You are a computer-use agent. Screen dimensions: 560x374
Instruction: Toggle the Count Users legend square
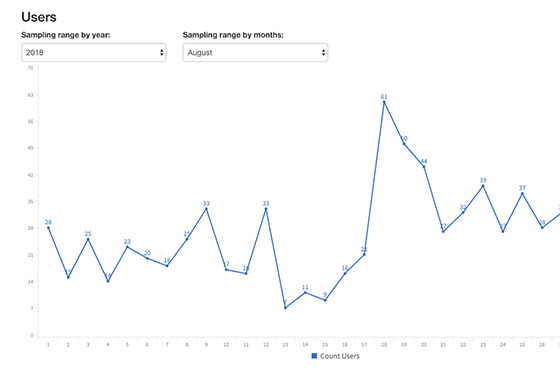(314, 356)
